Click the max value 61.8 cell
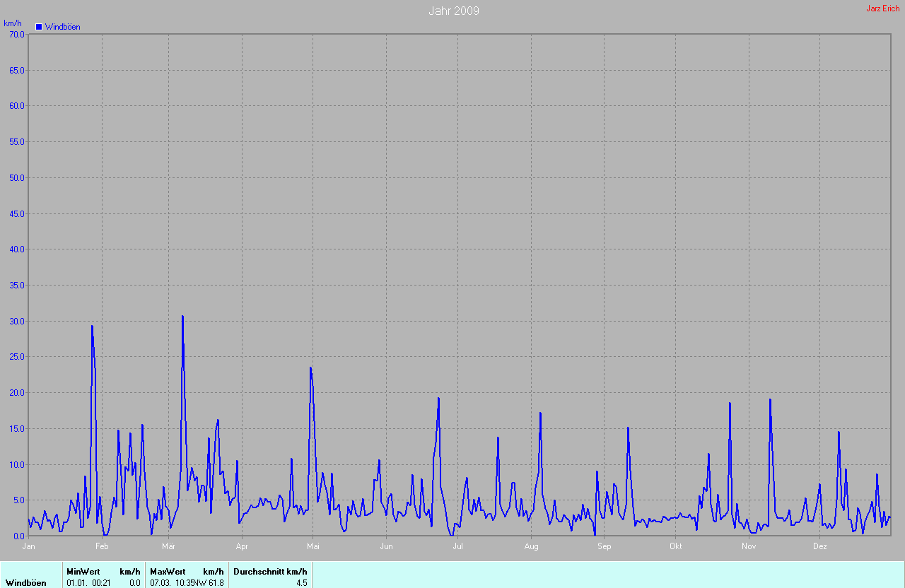Viewport: 905px width, 588px height. [x=216, y=583]
